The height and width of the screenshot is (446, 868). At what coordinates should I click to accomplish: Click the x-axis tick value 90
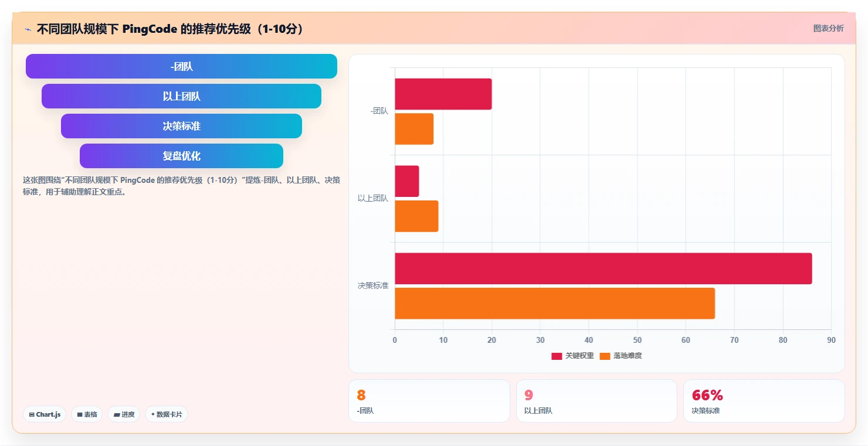click(x=831, y=340)
